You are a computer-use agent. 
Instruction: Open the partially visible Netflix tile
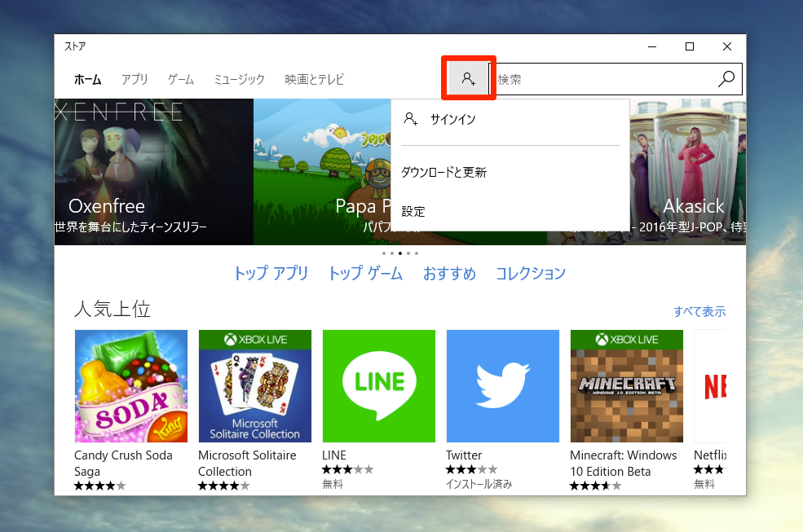tap(710, 386)
